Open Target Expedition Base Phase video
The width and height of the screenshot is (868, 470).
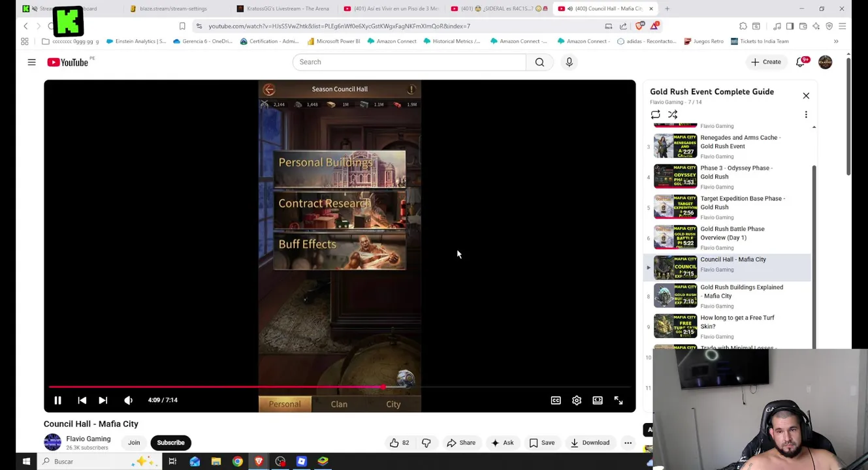click(743, 203)
